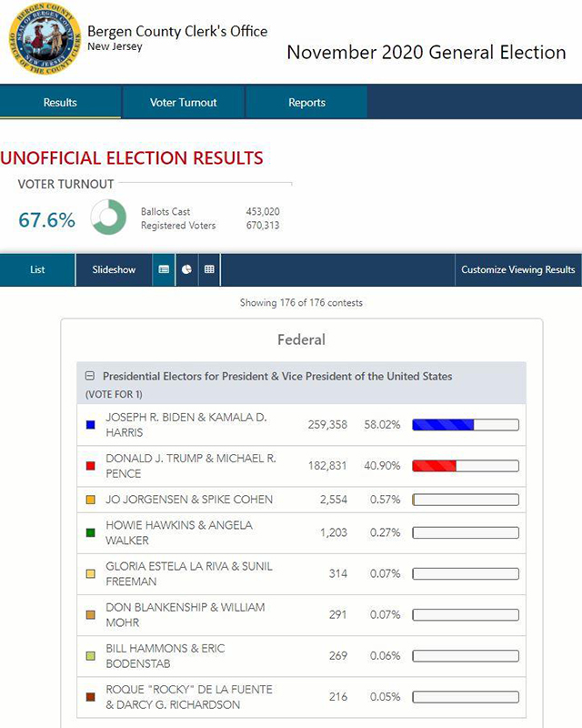Switch to bar list view icon
Image resolution: width=582 pixels, height=728 pixels.
click(164, 269)
